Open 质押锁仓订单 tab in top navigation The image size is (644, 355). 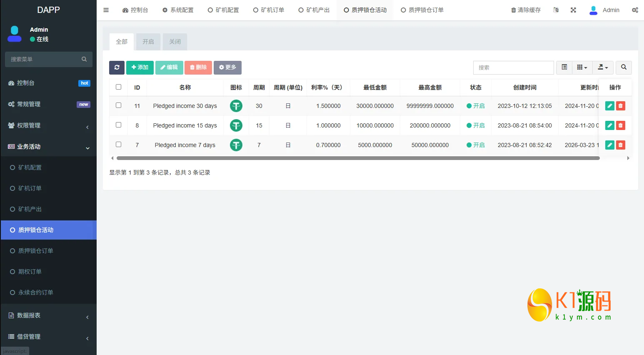point(422,10)
